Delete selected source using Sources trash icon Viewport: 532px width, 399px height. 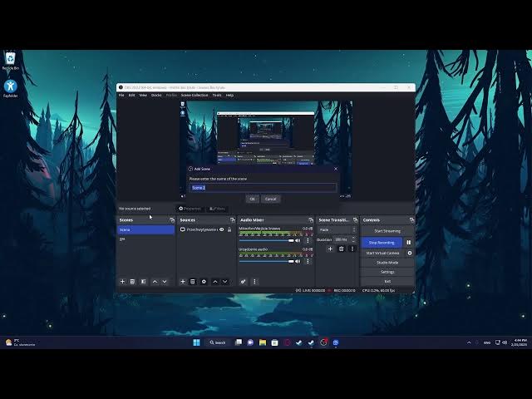click(x=193, y=282)
